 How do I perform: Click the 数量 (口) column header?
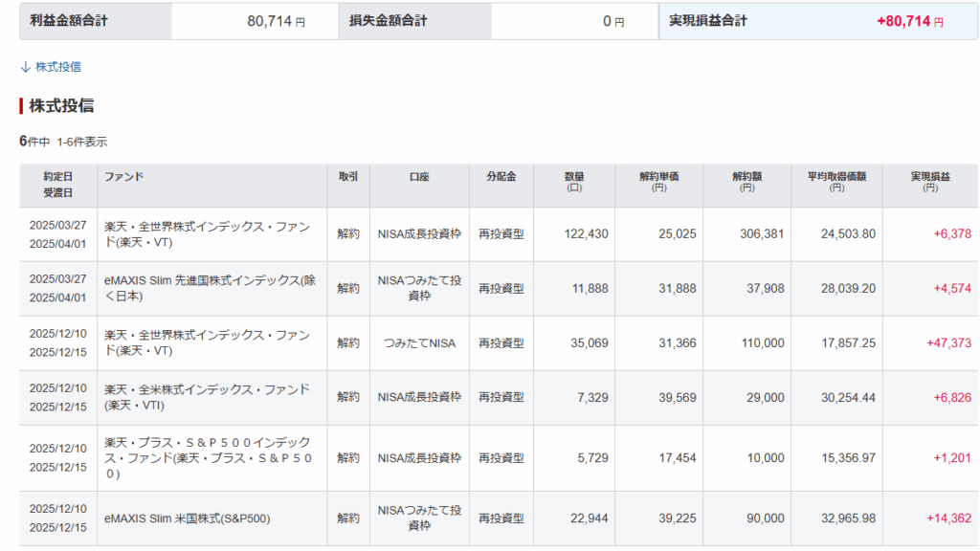[x=573, y=182]
